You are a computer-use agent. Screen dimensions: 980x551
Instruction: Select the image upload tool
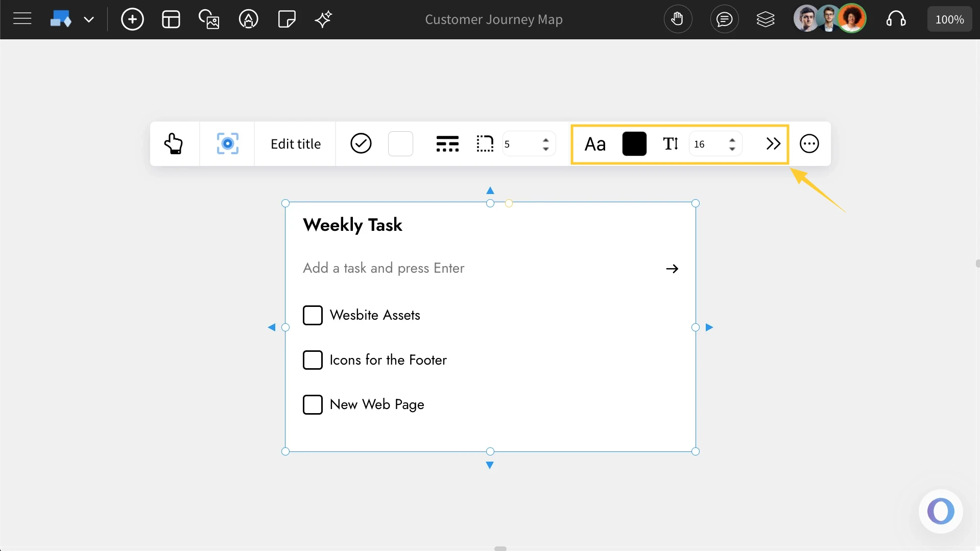209,19
